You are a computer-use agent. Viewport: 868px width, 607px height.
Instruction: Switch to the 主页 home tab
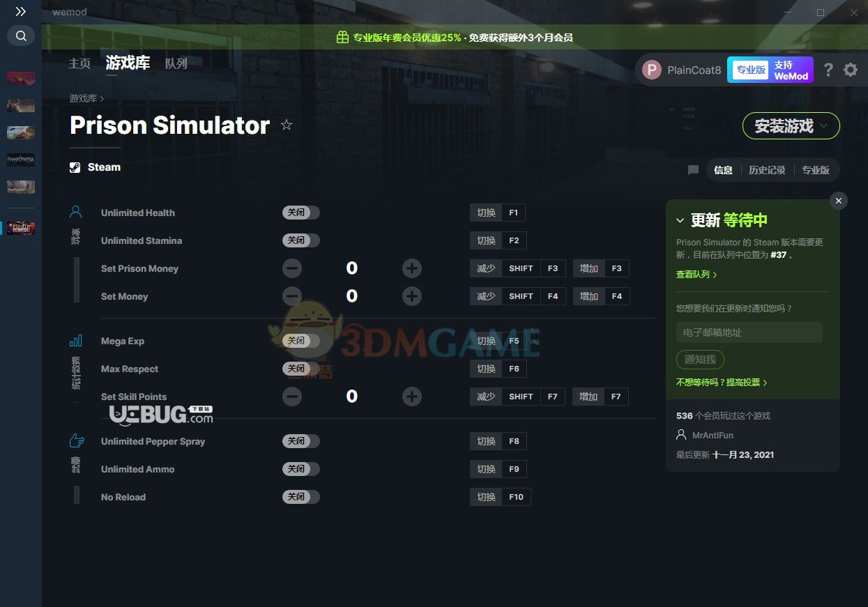tap(79, 63)
